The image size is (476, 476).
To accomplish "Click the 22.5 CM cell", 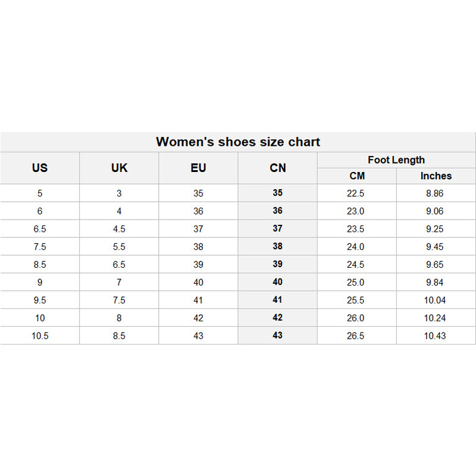I will click(356, 193).
